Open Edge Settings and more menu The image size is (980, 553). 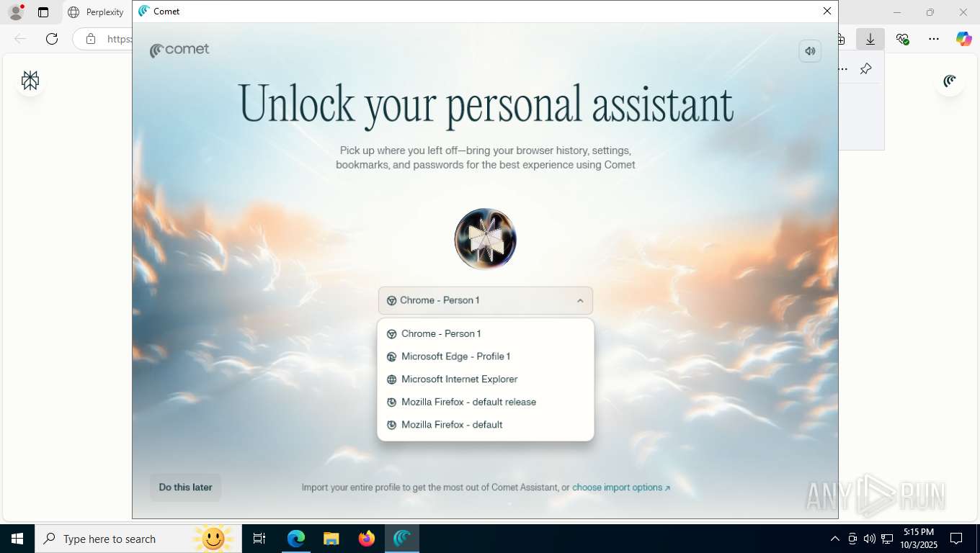[x=934, y=39]
